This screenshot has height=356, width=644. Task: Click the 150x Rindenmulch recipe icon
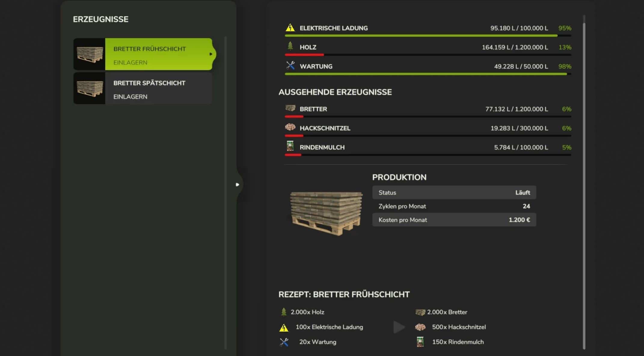pos(420,342)
